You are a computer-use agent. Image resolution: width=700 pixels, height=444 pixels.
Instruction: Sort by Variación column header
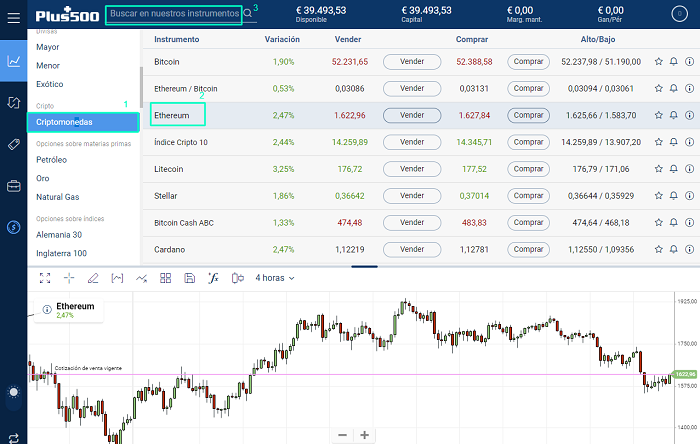point(282,39)
